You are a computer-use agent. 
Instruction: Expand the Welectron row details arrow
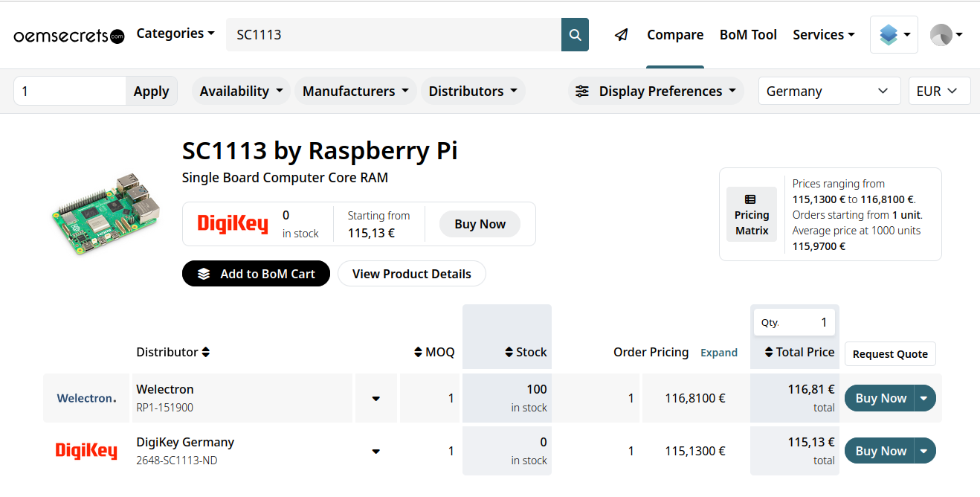(x=376, y=399)
